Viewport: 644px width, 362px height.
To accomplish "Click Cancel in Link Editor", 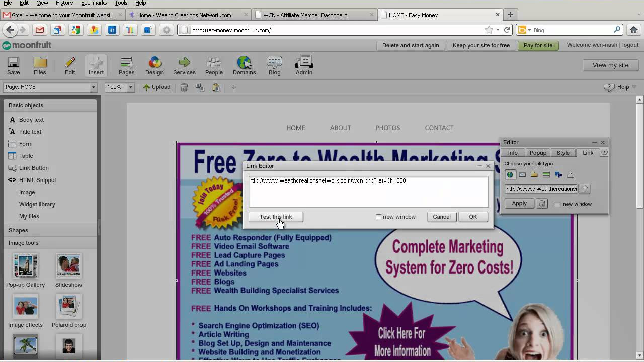I will (x=442, y=217).
